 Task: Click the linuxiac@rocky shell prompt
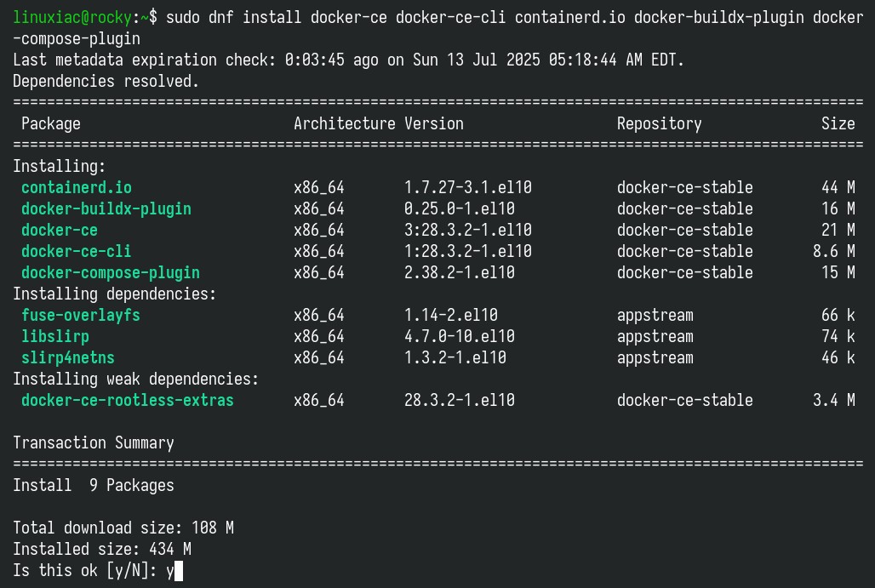coord(72,17)
